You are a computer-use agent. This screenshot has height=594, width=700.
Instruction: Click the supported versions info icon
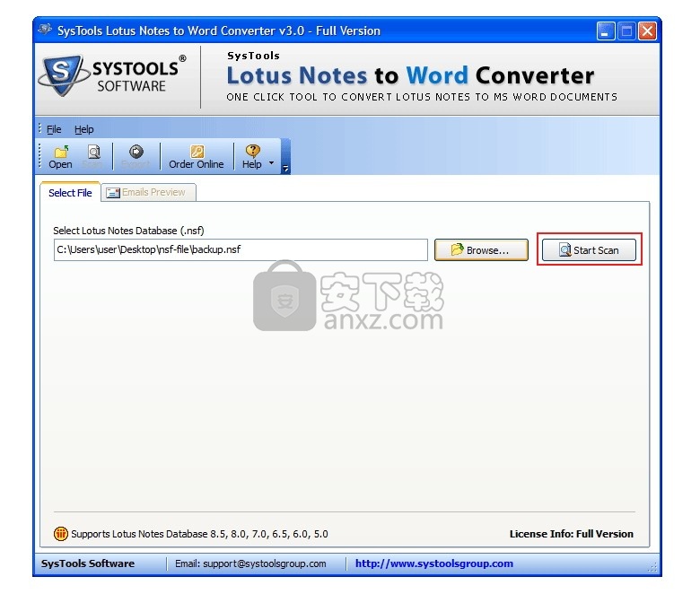click(x=61, y=533)
